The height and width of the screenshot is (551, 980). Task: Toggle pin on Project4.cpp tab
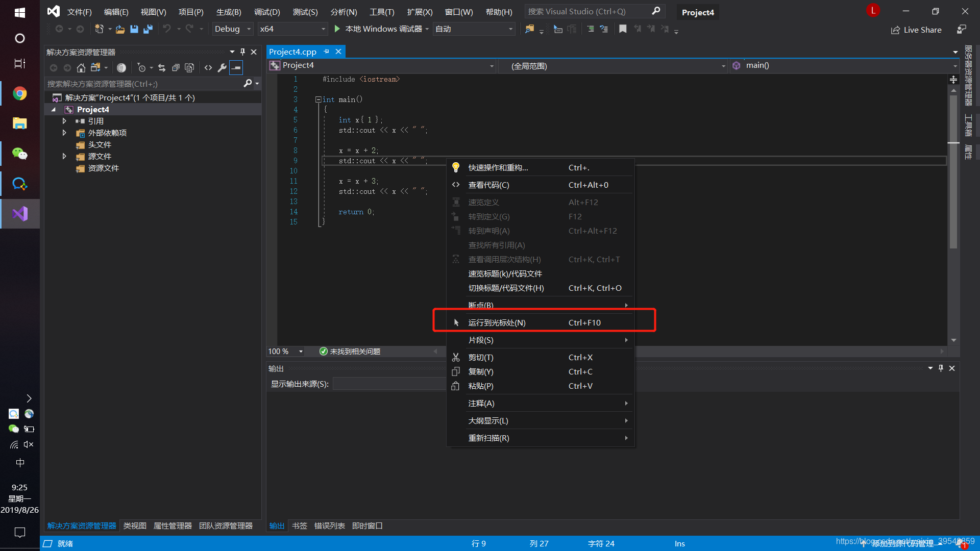point(326,52)
